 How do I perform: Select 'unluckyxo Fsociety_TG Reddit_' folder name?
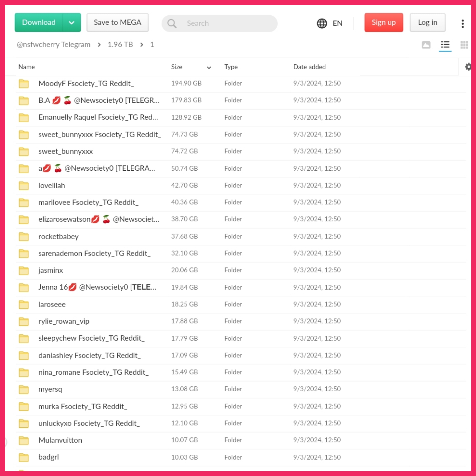tap(89, 423)
